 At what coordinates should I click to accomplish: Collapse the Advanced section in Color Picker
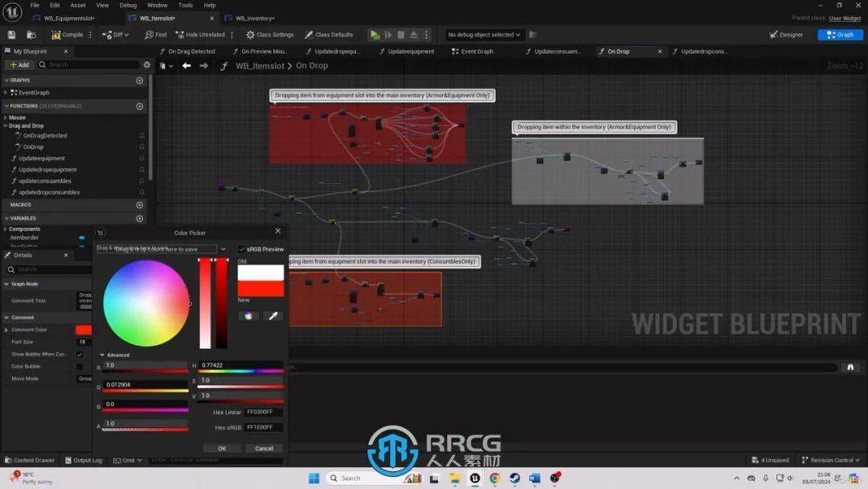102,355
